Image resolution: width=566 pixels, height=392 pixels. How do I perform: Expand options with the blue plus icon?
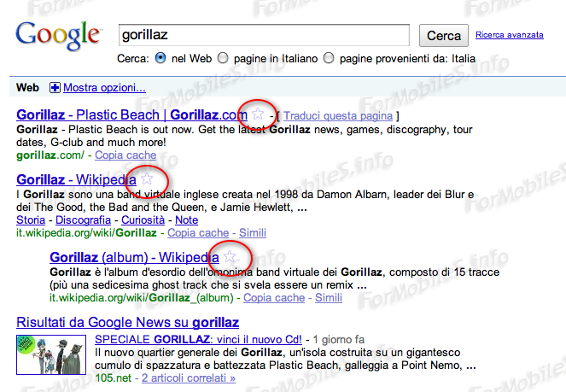(55, 88)
